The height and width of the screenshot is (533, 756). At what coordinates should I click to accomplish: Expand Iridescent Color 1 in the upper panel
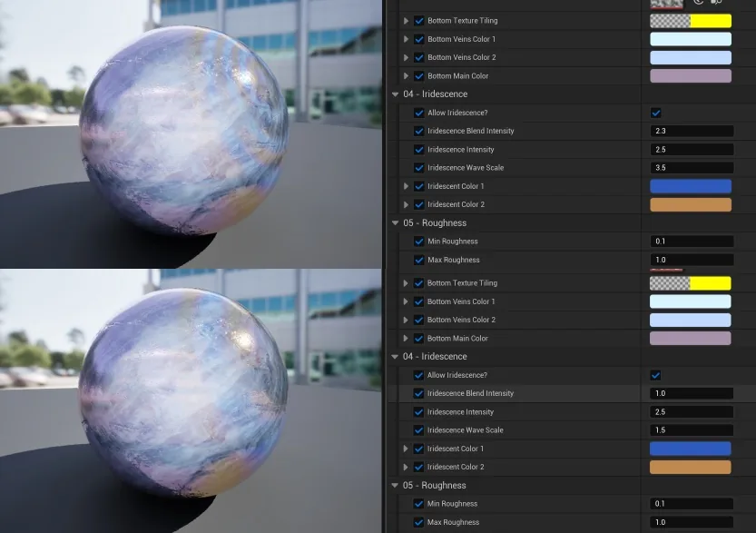tap(406, 186)
